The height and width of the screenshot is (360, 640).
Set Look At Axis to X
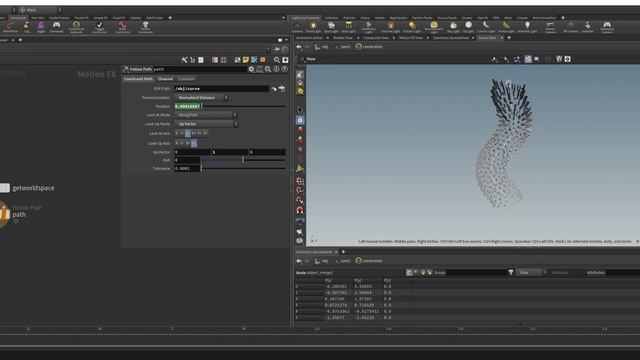[177, 133]
